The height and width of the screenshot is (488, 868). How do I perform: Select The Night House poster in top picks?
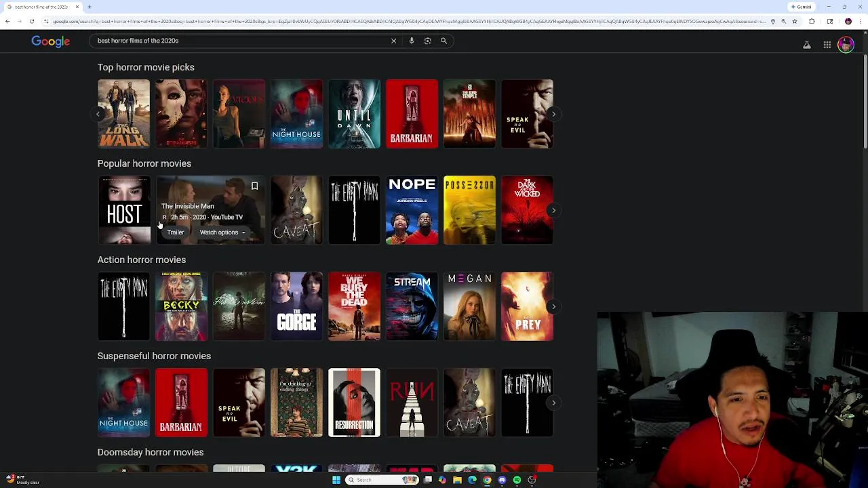(x=296, y=114)
